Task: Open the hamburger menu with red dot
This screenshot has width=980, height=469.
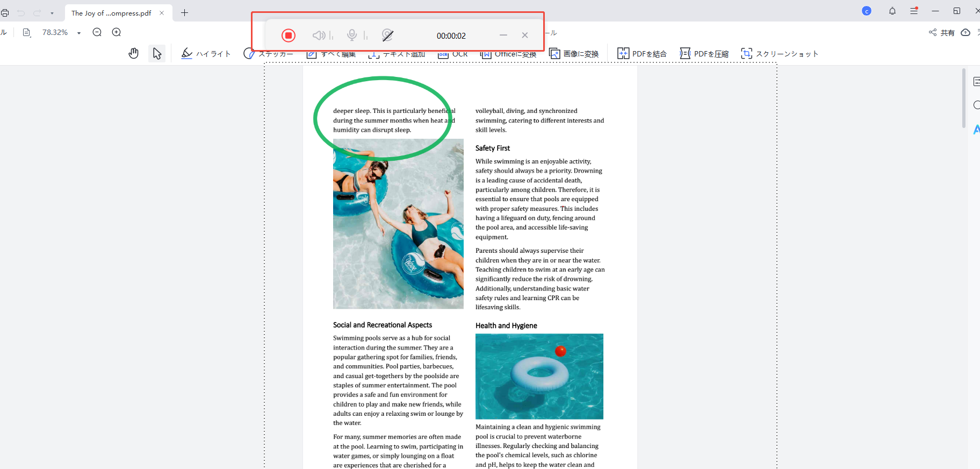Action: pyautogui.click(x=914, y=11)
